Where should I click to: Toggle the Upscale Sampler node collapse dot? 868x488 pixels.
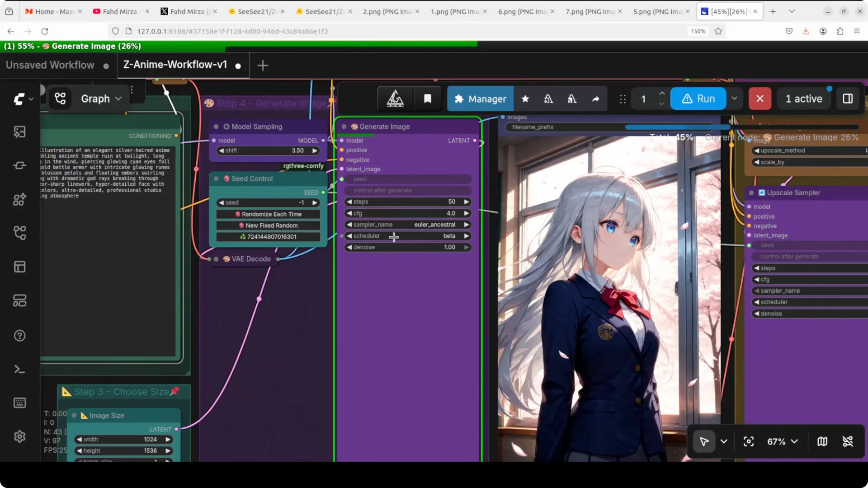(x=751, y=193)
